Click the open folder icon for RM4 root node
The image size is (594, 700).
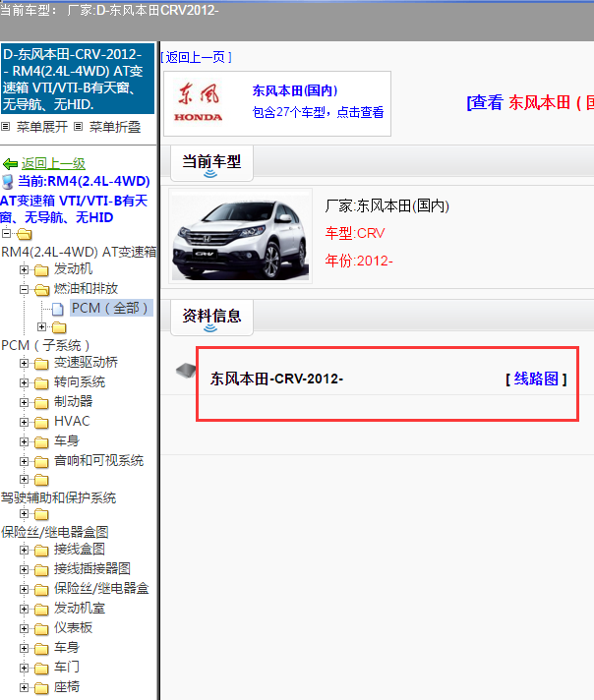click(x=25, y=234)
